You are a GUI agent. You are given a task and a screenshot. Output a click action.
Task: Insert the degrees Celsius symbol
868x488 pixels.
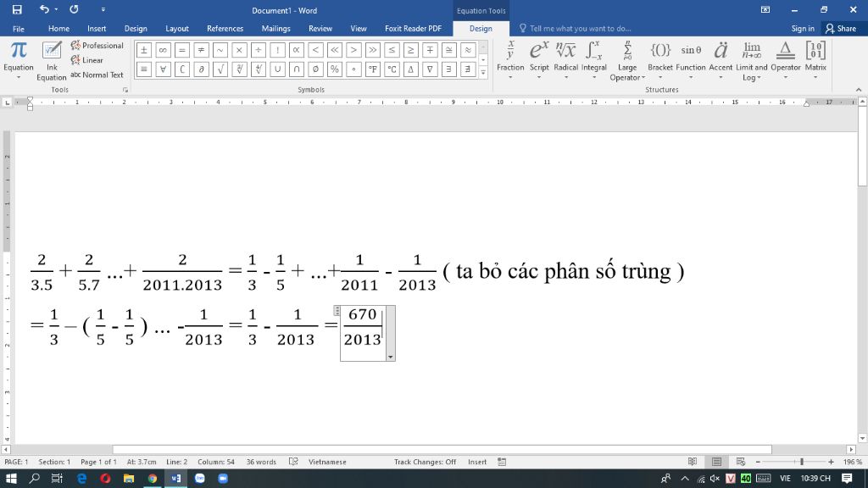click(392, 69)
